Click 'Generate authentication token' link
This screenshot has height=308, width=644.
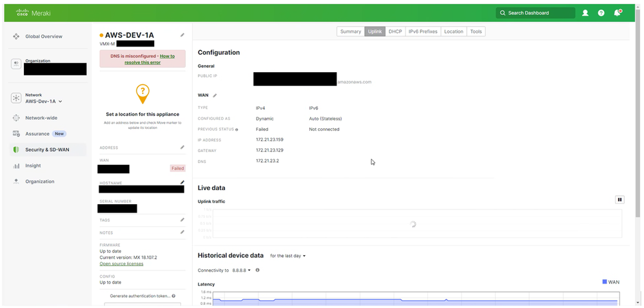point(140,296)
